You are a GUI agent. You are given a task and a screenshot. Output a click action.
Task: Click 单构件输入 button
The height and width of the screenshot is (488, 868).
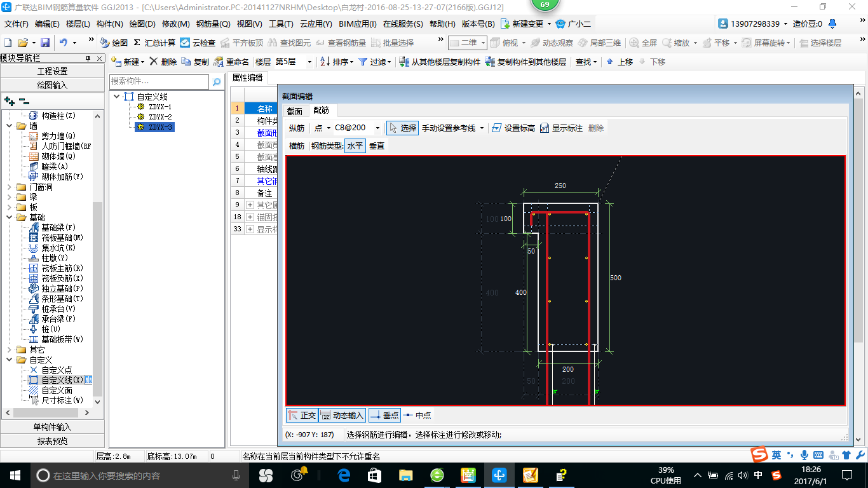(x=52, y=427)
